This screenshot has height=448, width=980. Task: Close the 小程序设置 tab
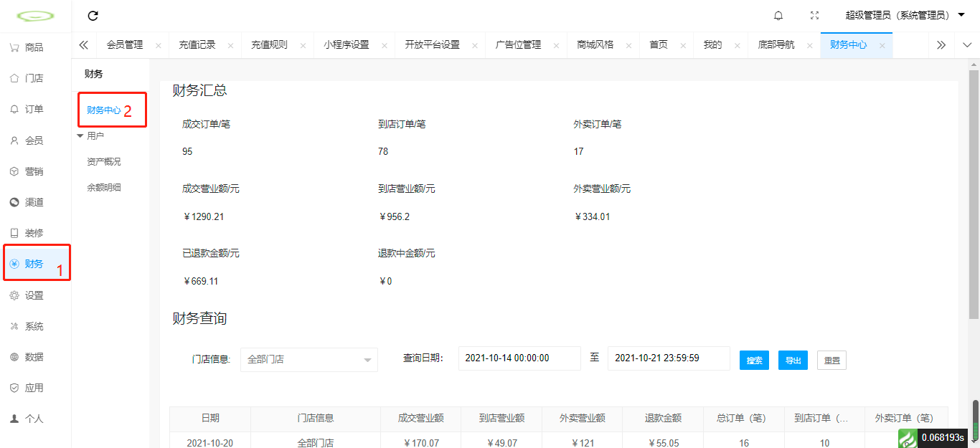385,45
